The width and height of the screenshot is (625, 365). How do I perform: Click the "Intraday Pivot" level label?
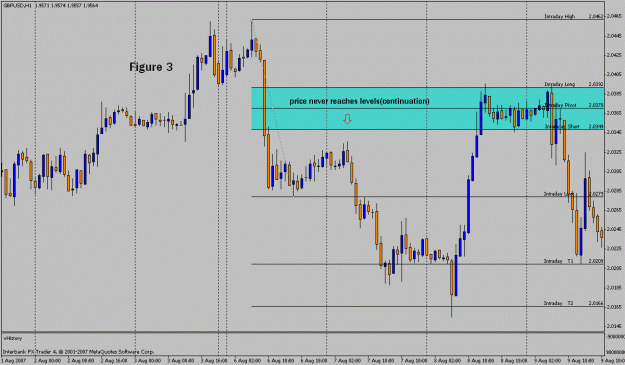tap(560, 105)
